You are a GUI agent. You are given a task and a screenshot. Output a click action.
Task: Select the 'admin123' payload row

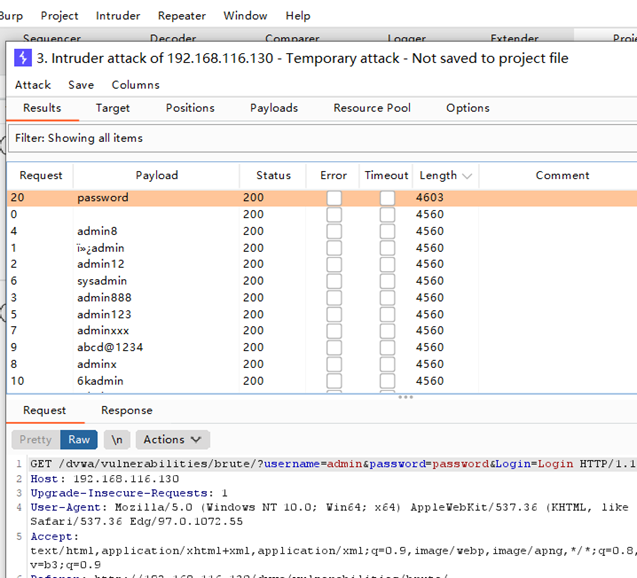point(322,314)
